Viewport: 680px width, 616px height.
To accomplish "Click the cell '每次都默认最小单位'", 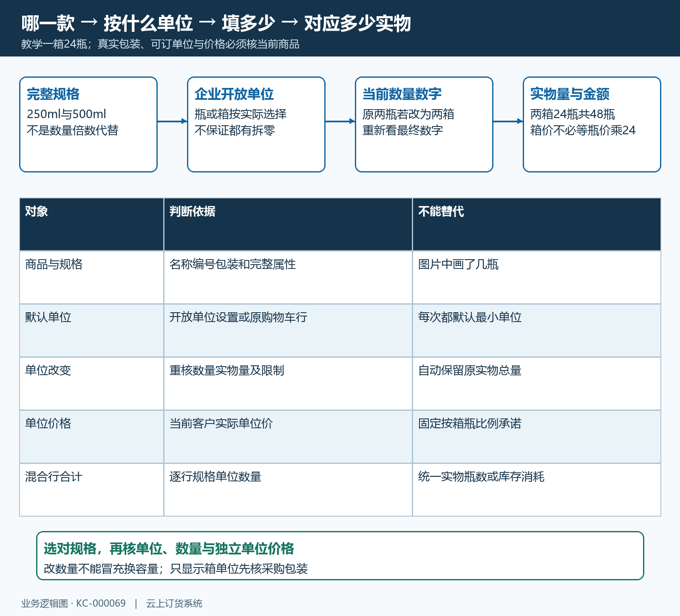I will [x=537, y=331].
